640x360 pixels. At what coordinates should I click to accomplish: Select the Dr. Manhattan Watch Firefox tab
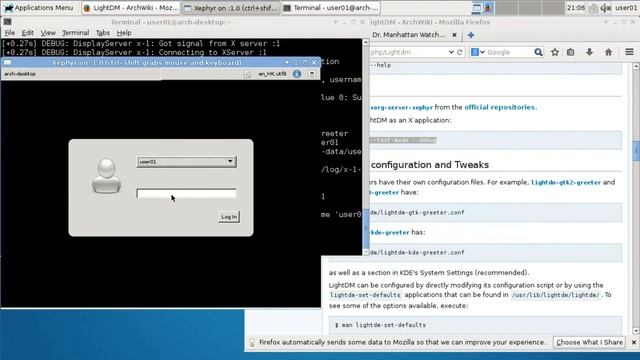408,35
